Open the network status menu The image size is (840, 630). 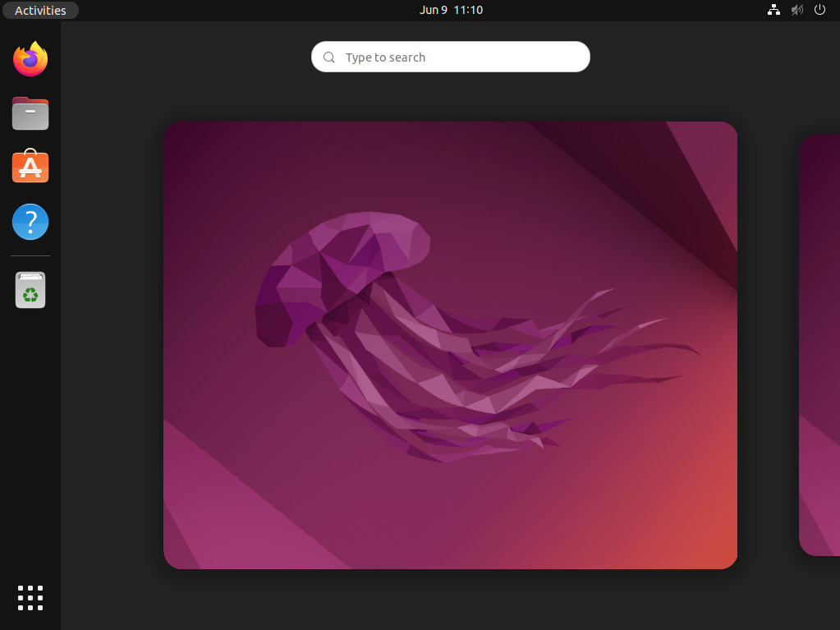[773, 10]
